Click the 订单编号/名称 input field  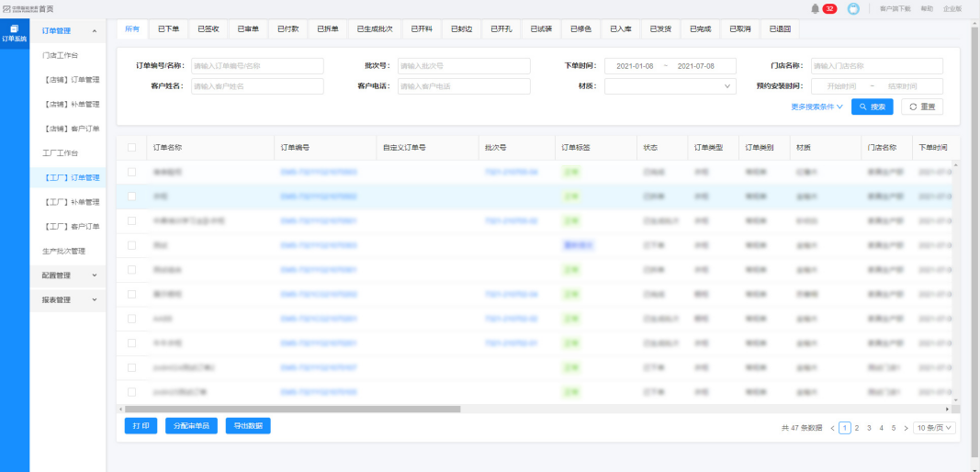click(256, 66)
